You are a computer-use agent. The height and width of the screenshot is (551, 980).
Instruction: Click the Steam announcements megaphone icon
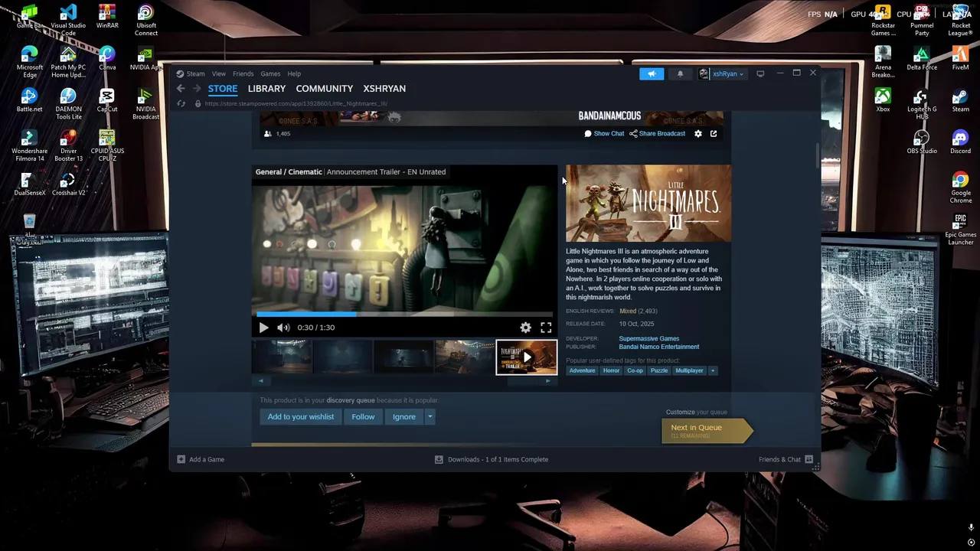point(652,73)
